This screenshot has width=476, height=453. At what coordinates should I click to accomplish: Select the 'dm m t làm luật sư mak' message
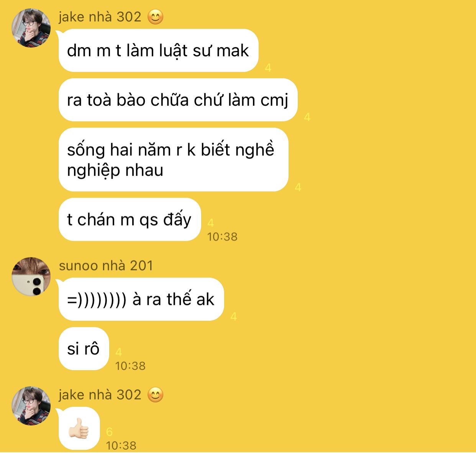(158, 51)
